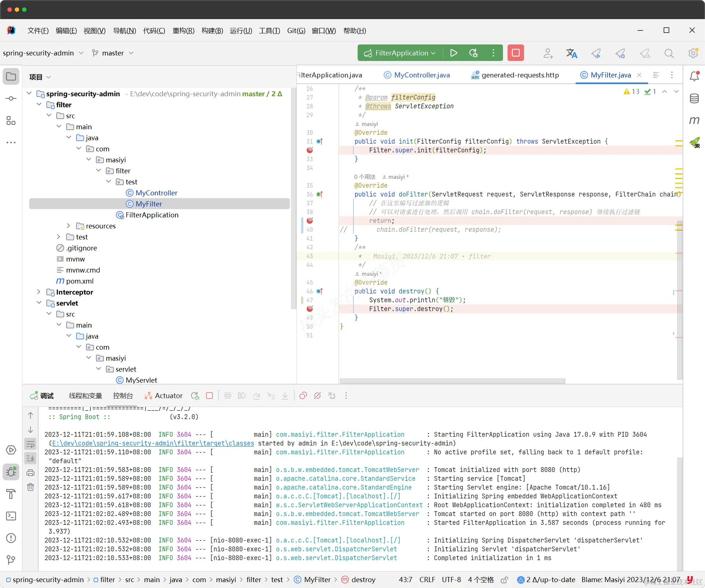Open Notifications bell icon
The width and height of the screenshot is (705, 588).
[694, 76]
